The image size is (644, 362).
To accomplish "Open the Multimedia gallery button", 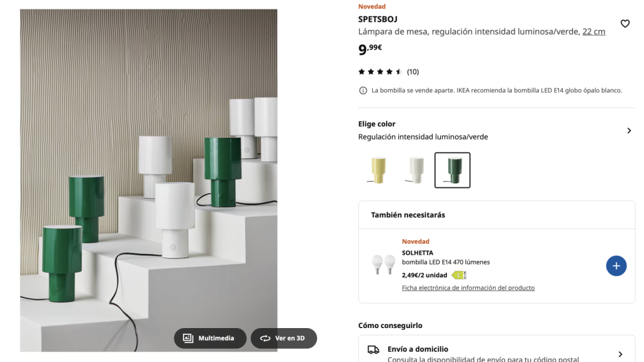I will pyautogui.click(x=210, y=338).
